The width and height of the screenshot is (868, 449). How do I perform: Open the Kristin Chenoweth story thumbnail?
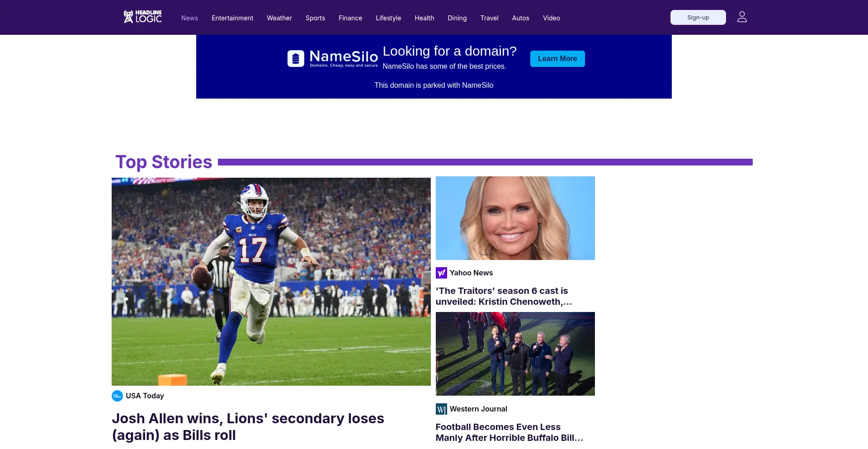[x=515, y=218]
